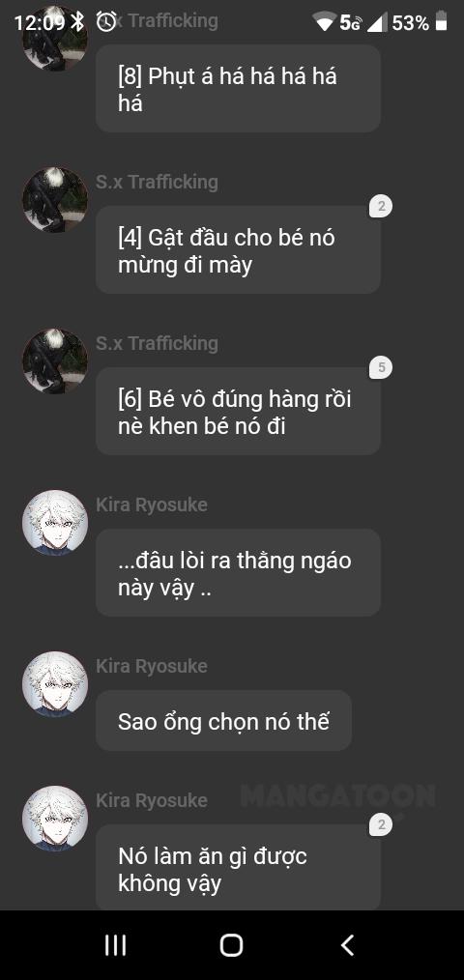Image resolution: width=464 pixels, height=980 pixels.
Task: Tap S.x Trafficking name above message [6]
Action: tap(157, 343)
